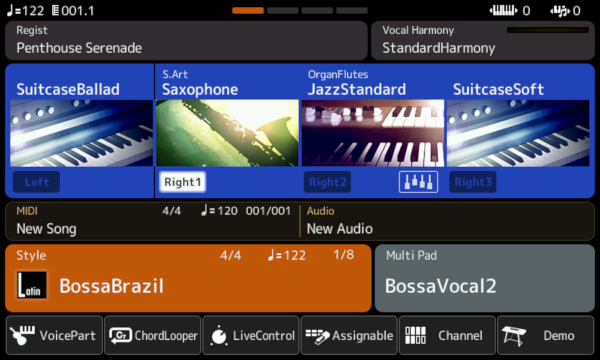Select the third page indicator
Image resolution: width=600 pixels, height=360 pixels.
[x=317, y=10]
